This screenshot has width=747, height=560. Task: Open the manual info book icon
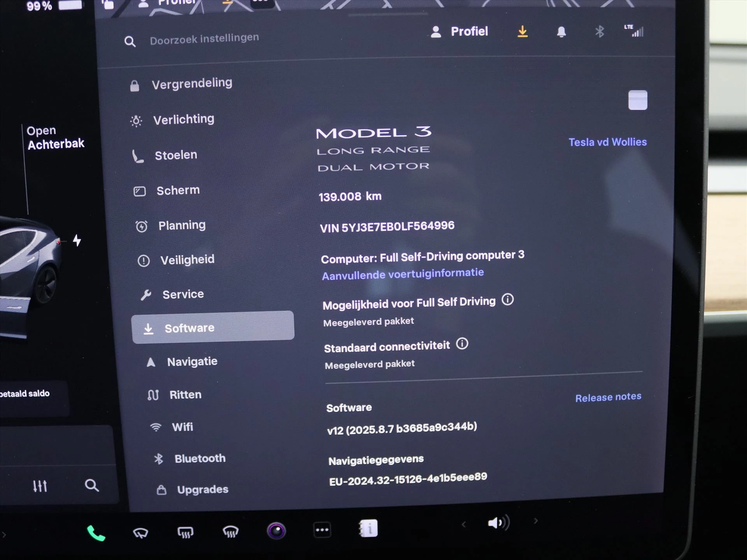(x=368, y=528)
